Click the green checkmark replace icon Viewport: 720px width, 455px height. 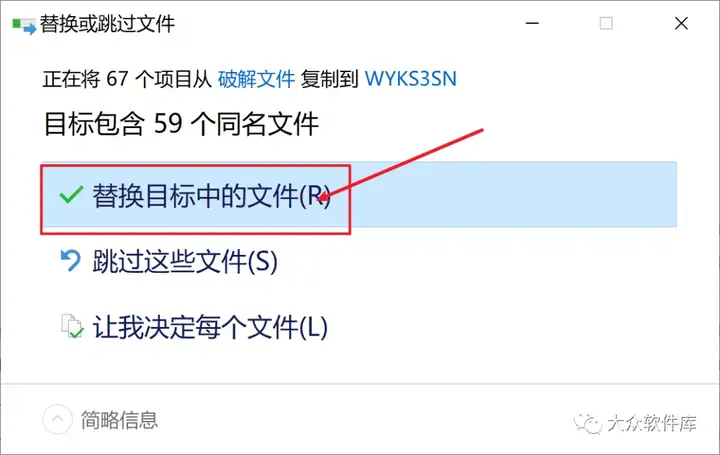[71, 195]
